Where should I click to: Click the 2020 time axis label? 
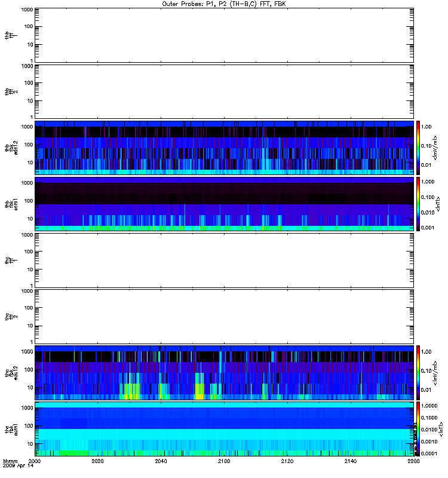coord(97,461)
